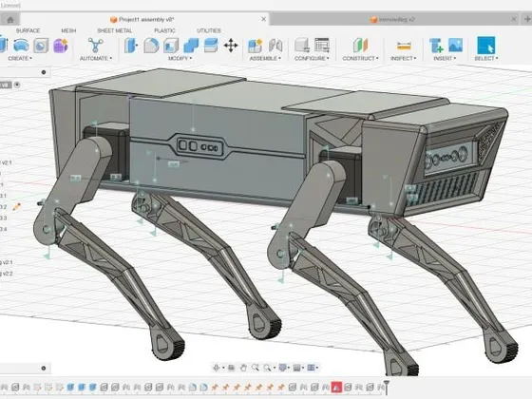Click the Look At icon in the navigation bar
532x399 pixels.
point(232,368)
